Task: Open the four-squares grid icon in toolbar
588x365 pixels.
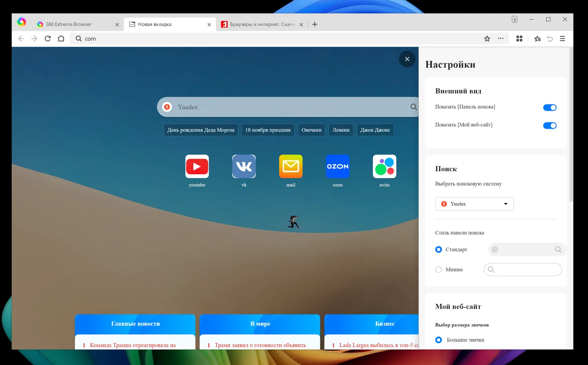Action: tap(519, 38)
